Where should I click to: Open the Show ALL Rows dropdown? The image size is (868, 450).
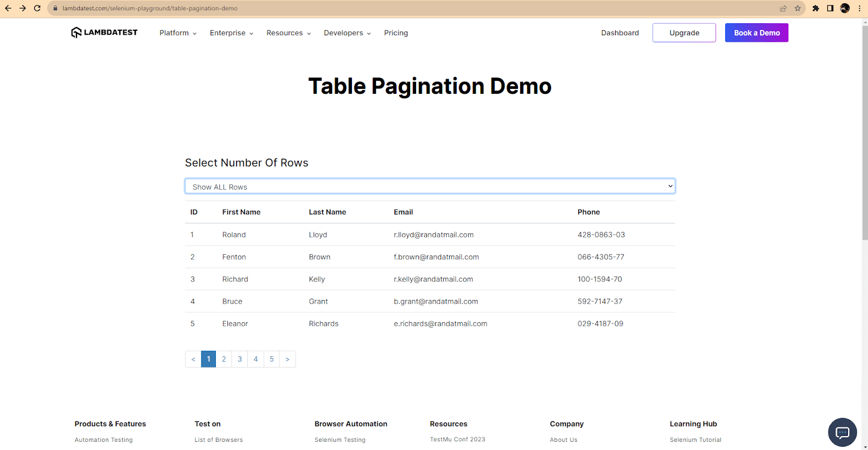pyautogui.click(x=430, y=187)
